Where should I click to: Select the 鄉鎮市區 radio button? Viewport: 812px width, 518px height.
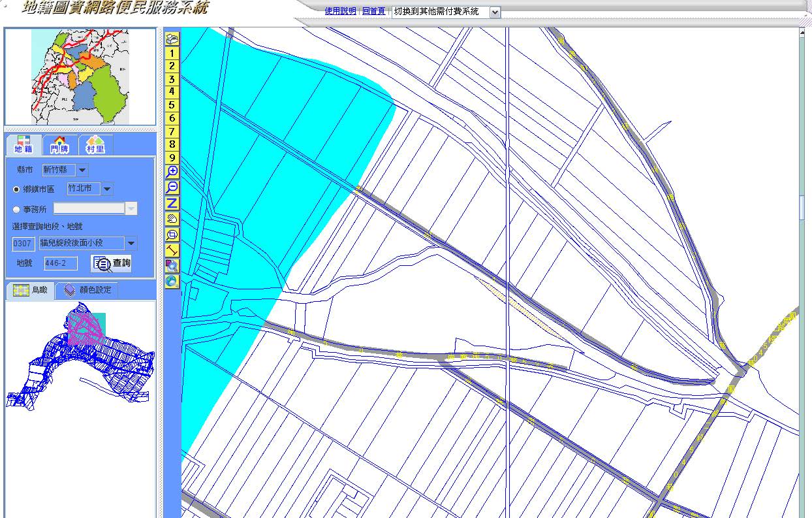coord(17,189)
